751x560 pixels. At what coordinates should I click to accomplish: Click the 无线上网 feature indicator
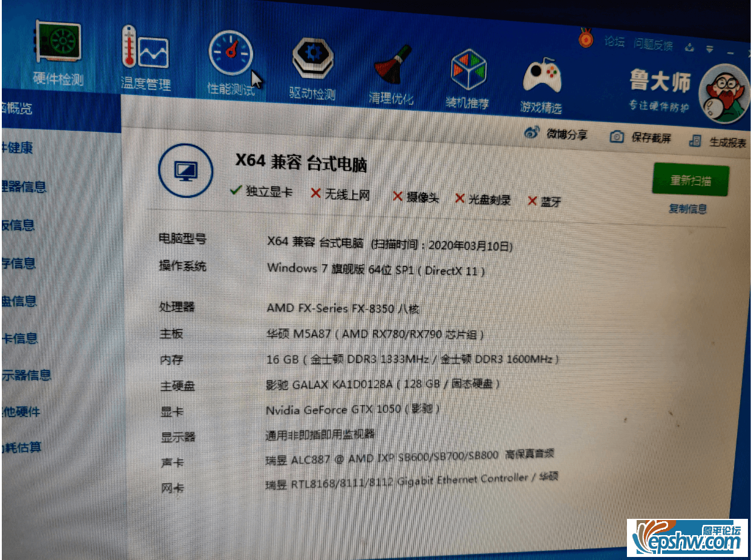pyautogui.click(x=340, y=194)
